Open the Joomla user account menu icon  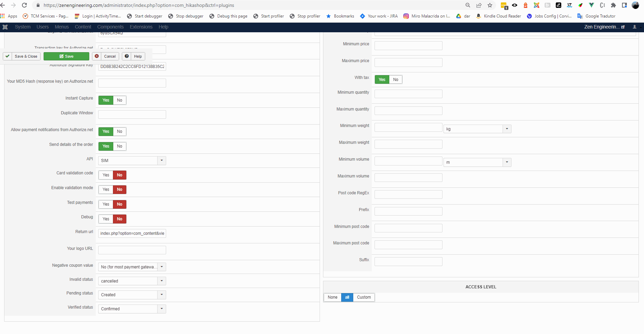tap(635, 27)
